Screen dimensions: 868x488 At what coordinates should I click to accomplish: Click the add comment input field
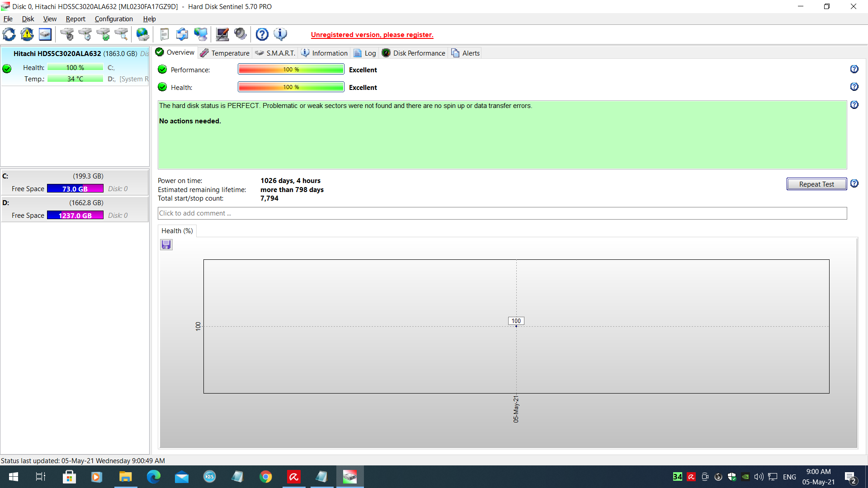pos(502,213)
